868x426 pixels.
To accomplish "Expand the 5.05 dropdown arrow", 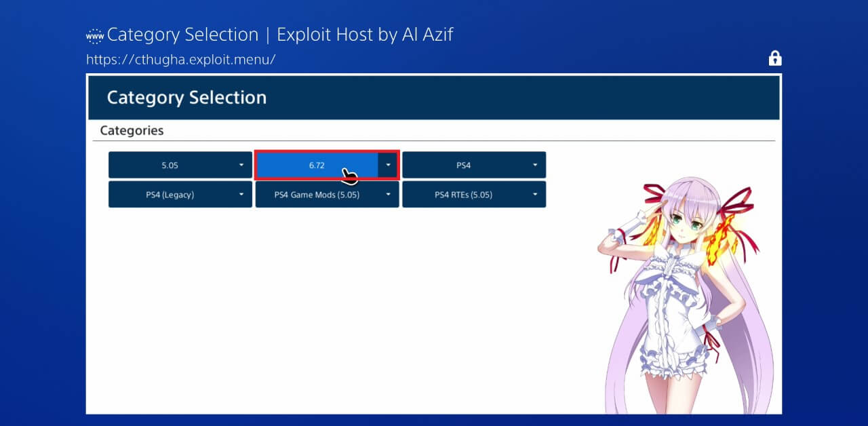I will pyautogui.click(x=242, y=165).
